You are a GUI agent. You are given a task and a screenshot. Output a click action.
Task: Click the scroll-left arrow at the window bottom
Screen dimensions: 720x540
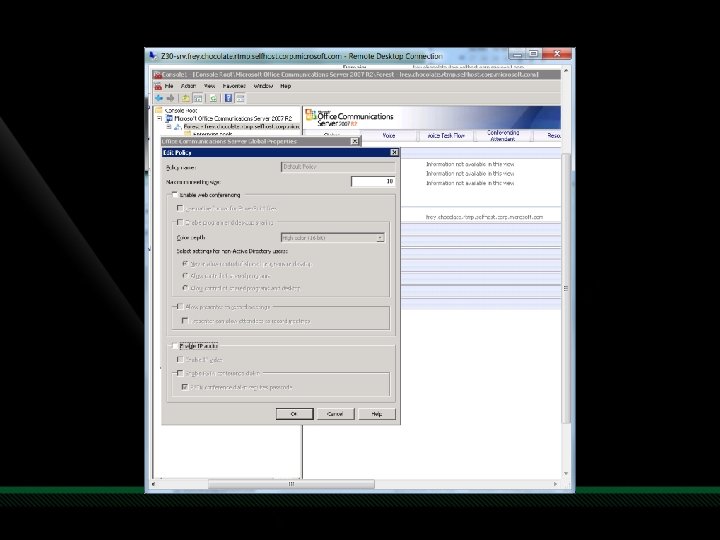point(153,484)
